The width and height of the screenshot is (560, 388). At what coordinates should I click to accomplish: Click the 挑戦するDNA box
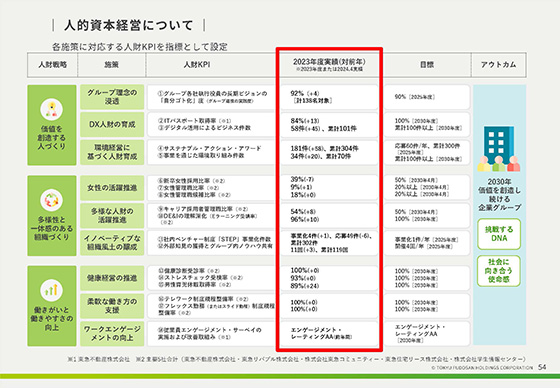coord(499,234)
